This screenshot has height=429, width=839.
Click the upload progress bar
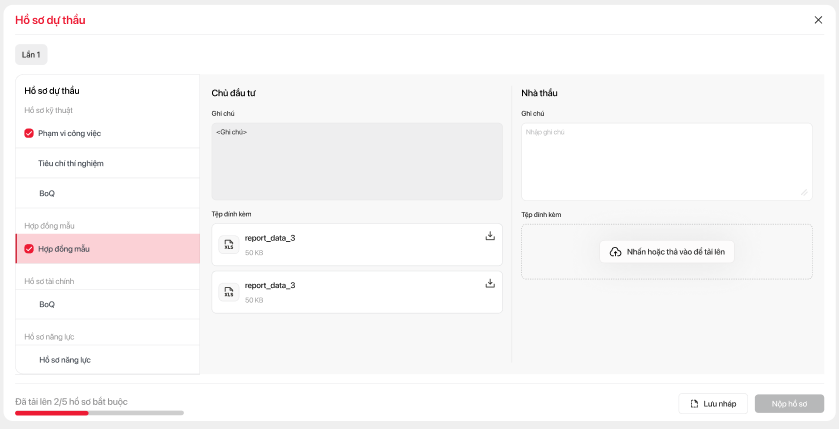coord(99,412)
